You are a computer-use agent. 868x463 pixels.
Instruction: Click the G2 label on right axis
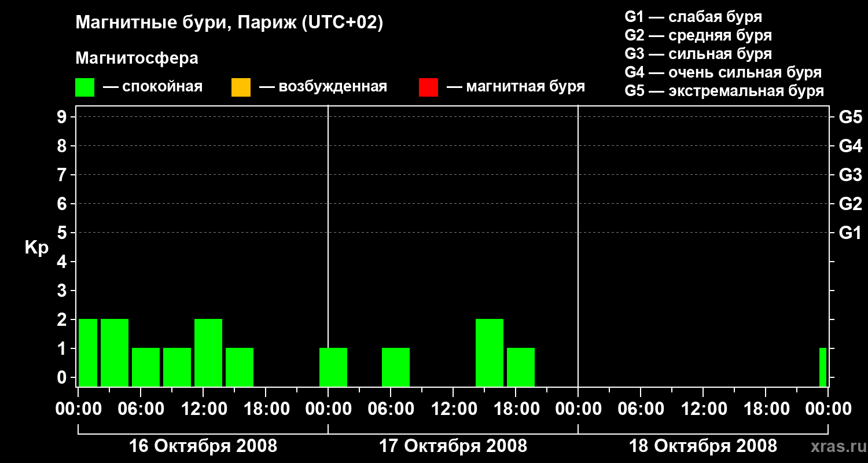(x=850, y=204)
